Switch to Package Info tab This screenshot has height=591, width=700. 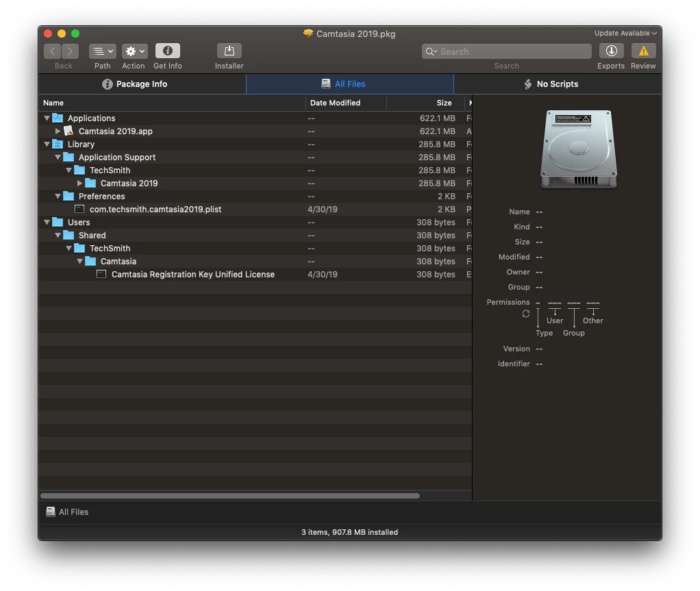pos(142,84)
